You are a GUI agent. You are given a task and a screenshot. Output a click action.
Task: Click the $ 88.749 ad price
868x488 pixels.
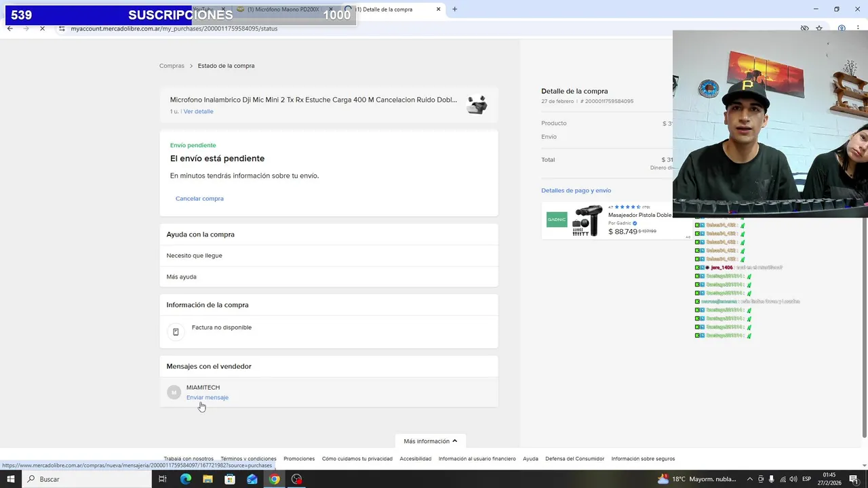point(623,232)
